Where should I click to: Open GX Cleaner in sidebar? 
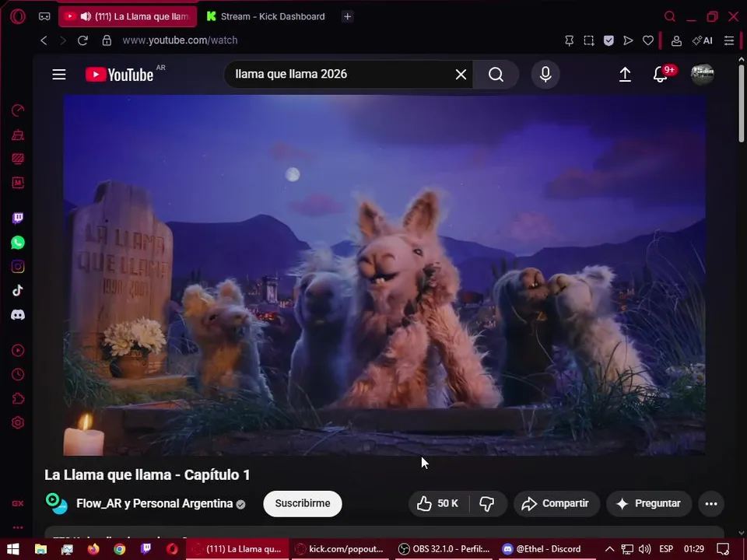(18, 135)
